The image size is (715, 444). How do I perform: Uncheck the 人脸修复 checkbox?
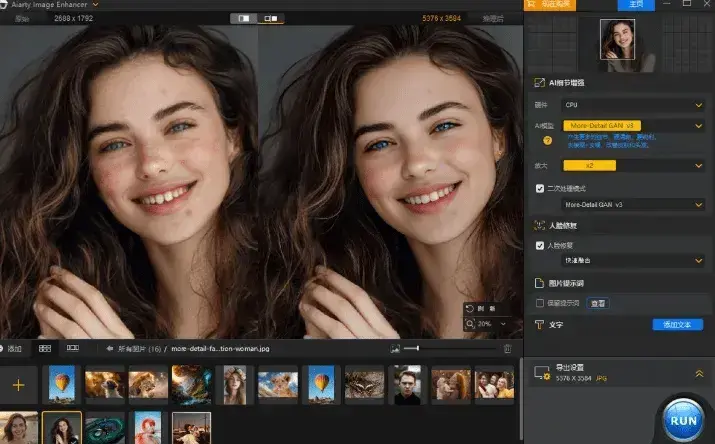tap(541, 245)
